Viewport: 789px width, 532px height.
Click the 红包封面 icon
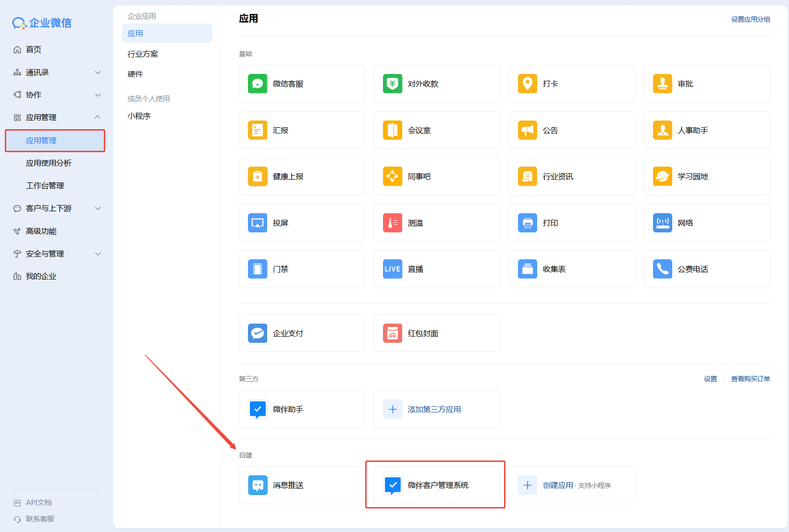[393, 333]
